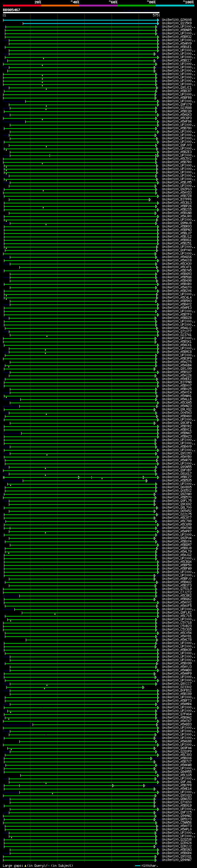This screenshot has width=197, height=868.
Task: Click subject UniRef100_A5ARV9
Action: (x=177, y=43)
